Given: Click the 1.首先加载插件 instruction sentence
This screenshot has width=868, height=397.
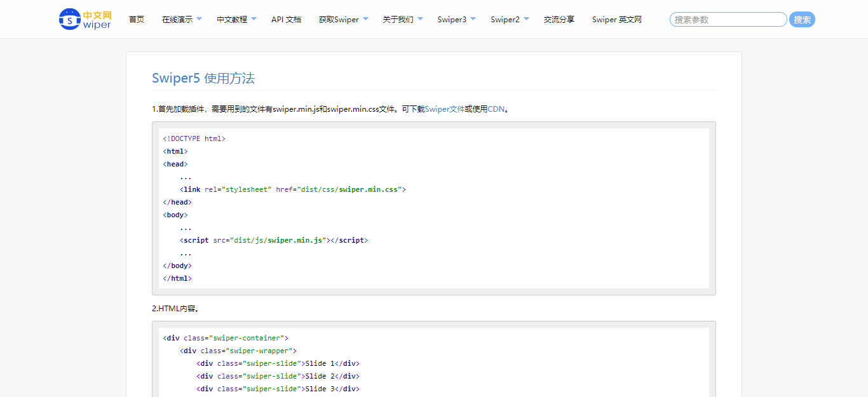Looking at the screenshot, I should tap(331, 109).
